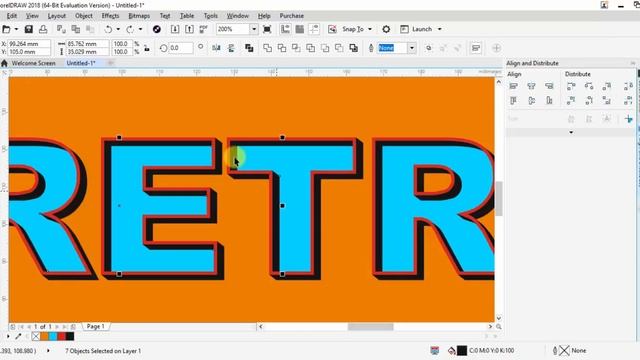Open the Effects menu
The height and width of the screenshot is (360, 640).
110,16
